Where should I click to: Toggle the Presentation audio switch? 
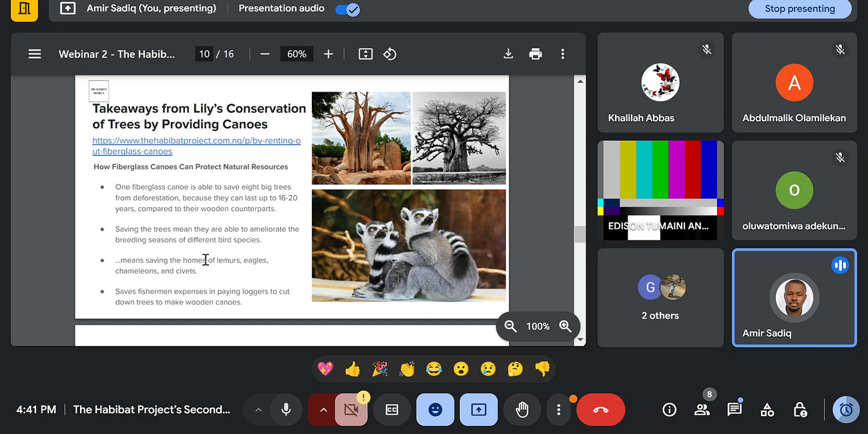click(x=347, y=9)
